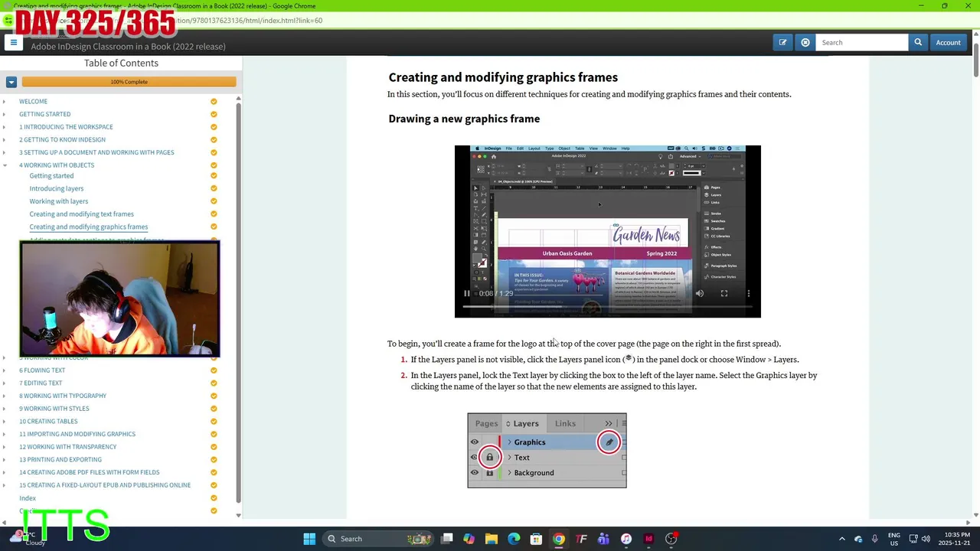This screenshot has width=980, height=551.
Task: Expand chapter 6 Flowing Text arrow
Action: [x=5, y=370]
